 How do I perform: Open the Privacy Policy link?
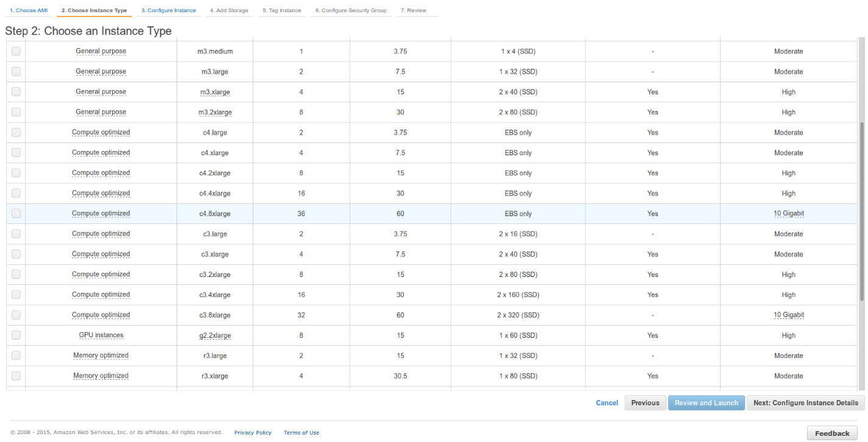pyautogui.click(x=253, y=433)
